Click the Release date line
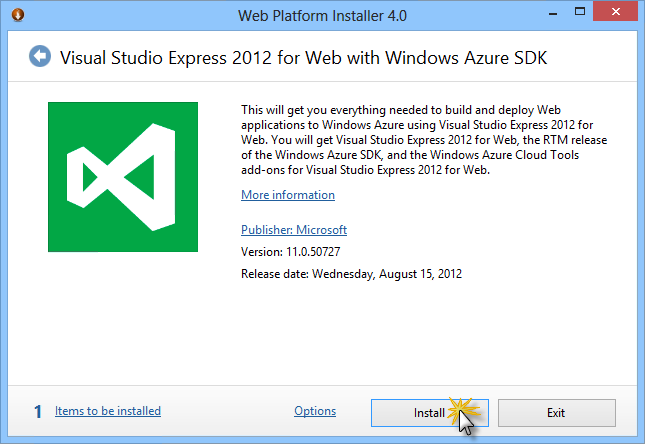Screen dimensions: 645x444 pyautogui.click(x=351, y=273)
